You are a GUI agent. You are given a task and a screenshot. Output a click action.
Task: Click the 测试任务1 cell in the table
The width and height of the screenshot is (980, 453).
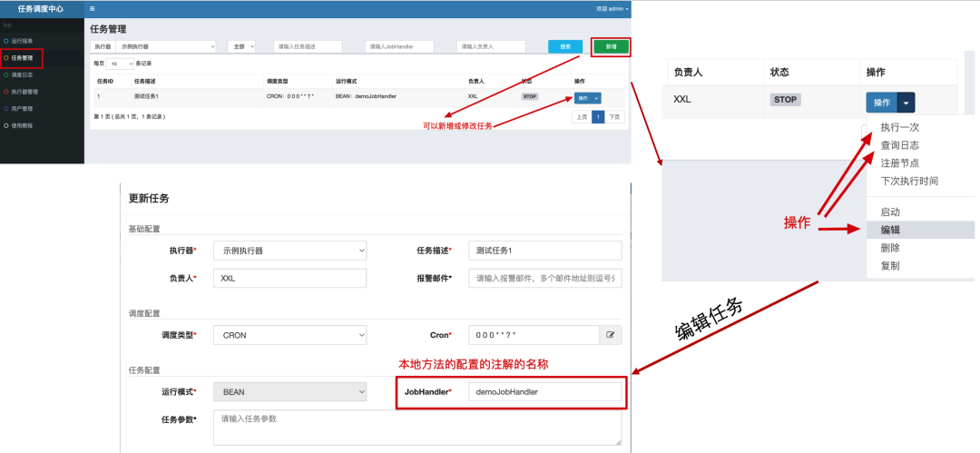pos(146,96)
